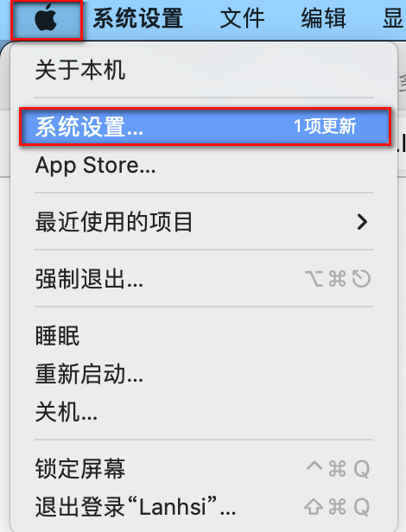Image resolution: width=406 pixels, height=532 pixels.
Task: Click the Apple logo menu icon
Action: point(46,18)
